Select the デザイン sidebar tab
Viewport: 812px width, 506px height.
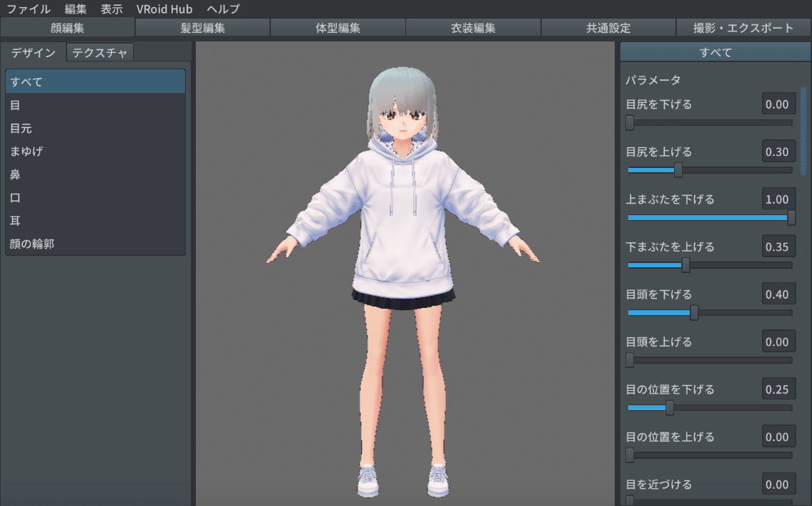tap(32, 51)
